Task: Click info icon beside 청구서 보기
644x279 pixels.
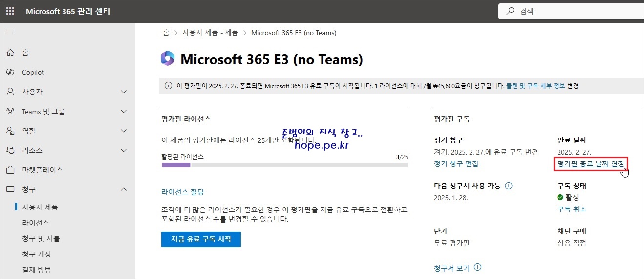Action: coord(478,268)
